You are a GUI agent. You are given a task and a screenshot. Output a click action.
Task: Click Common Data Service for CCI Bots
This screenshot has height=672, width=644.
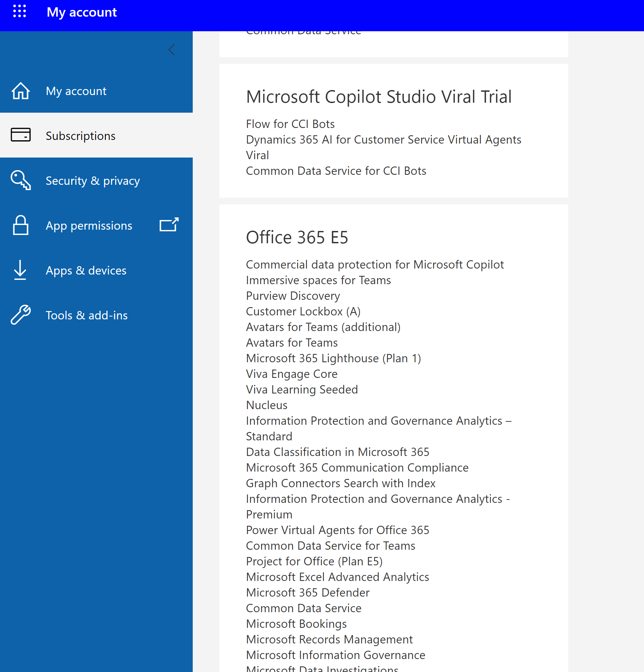pos(336,171)
